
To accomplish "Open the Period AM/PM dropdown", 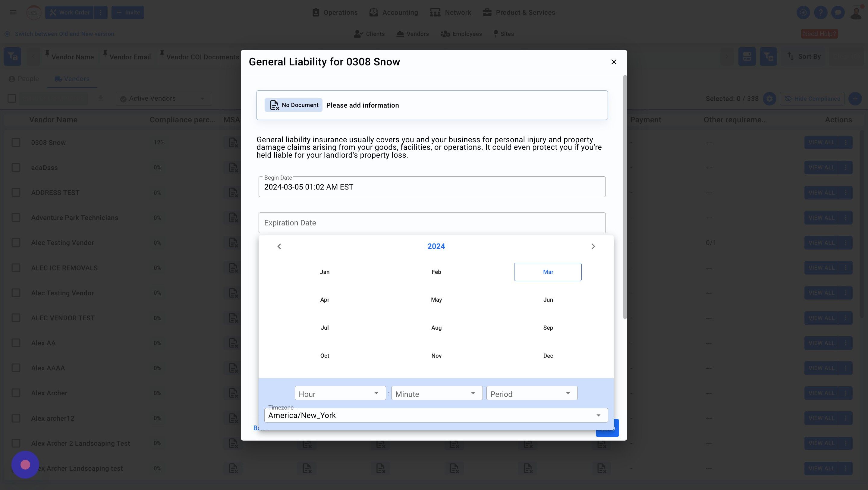I will [x=531, y=393].
